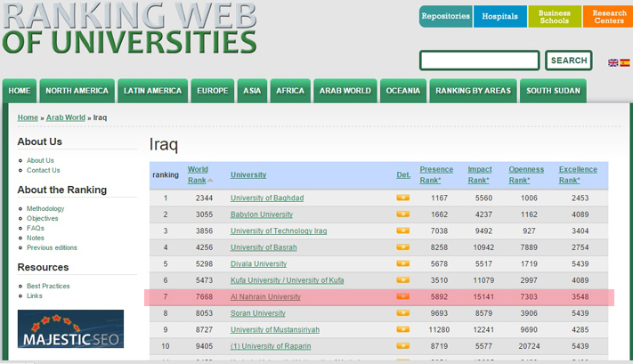Sort by University column header
This screenshot has width=633, height=364.
248,174
